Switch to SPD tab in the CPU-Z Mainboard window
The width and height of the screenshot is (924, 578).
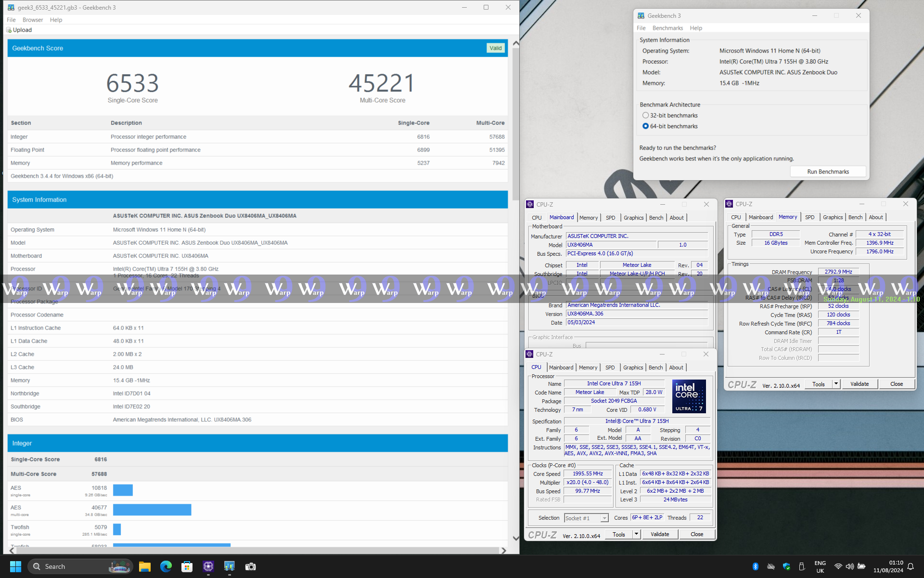(x=610, y=218)
